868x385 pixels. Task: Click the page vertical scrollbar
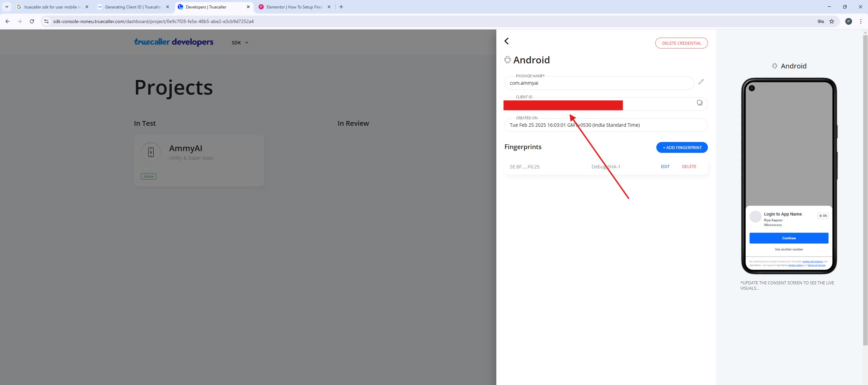(865, 190)
